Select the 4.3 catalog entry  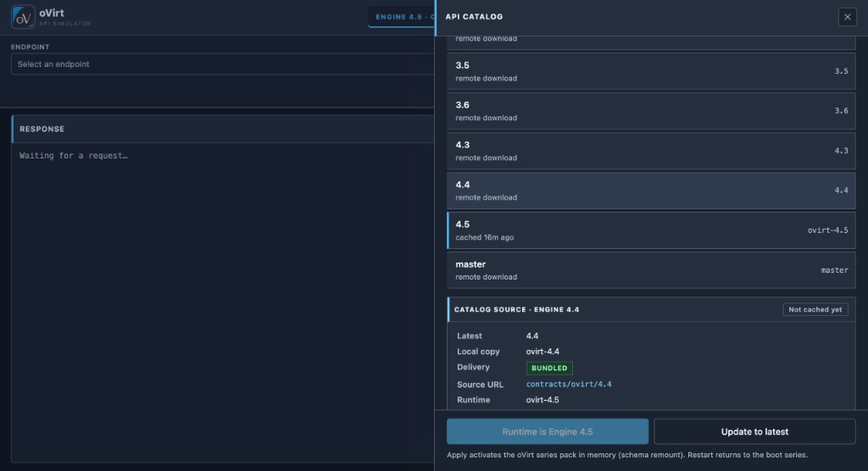tap(651, 151)
